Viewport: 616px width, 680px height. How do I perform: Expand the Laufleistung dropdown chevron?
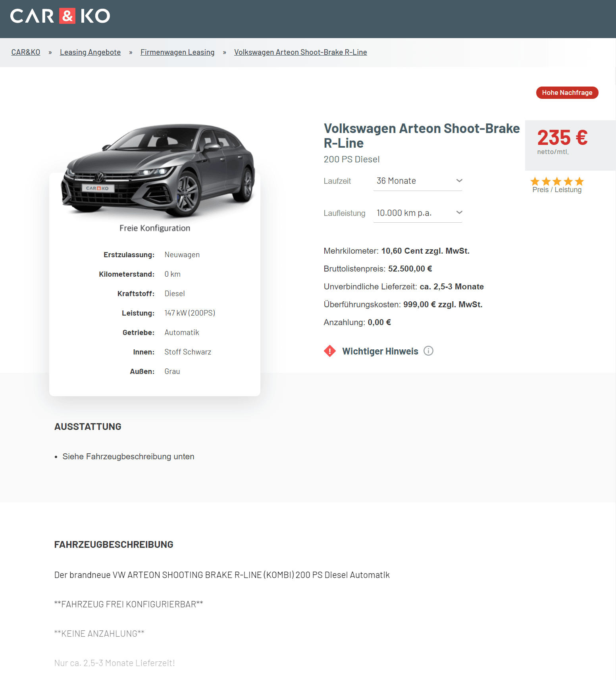pyautogui.click(x=459, y=212)
